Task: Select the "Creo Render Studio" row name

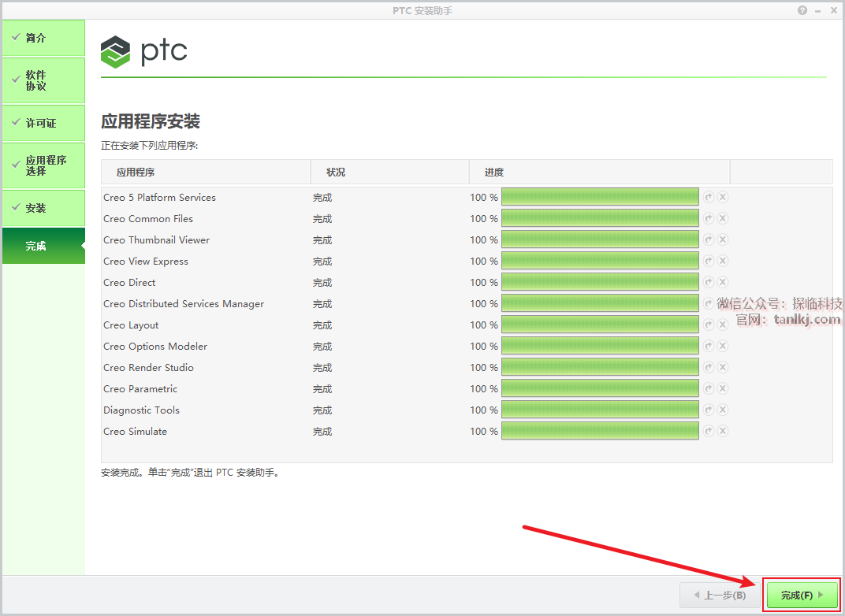Action: 149,368
